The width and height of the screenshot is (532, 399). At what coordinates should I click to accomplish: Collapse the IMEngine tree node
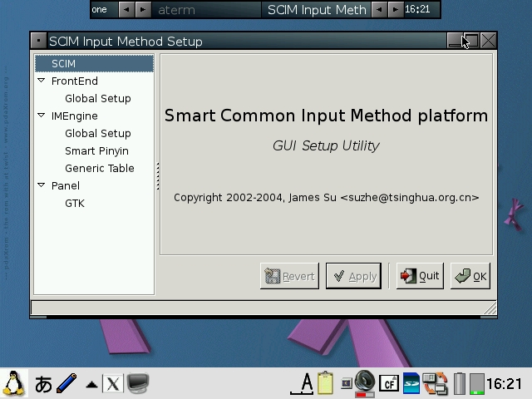[42, 116]
